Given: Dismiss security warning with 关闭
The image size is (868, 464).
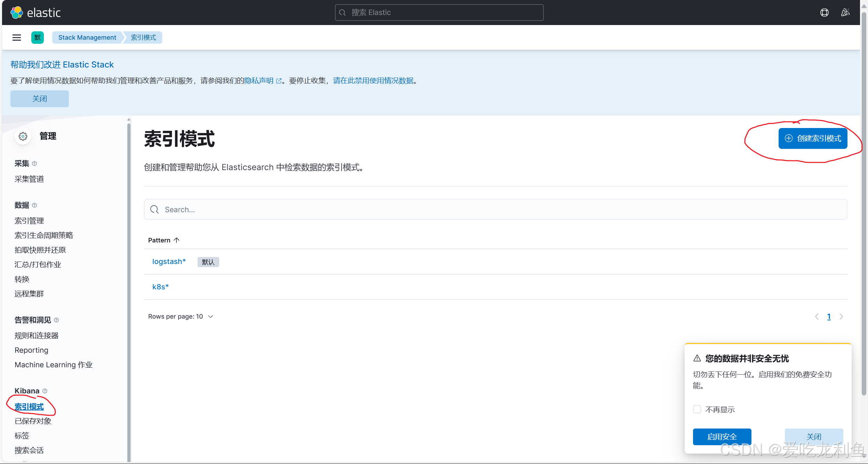Looking at the screenshot, I should (814, 437).
